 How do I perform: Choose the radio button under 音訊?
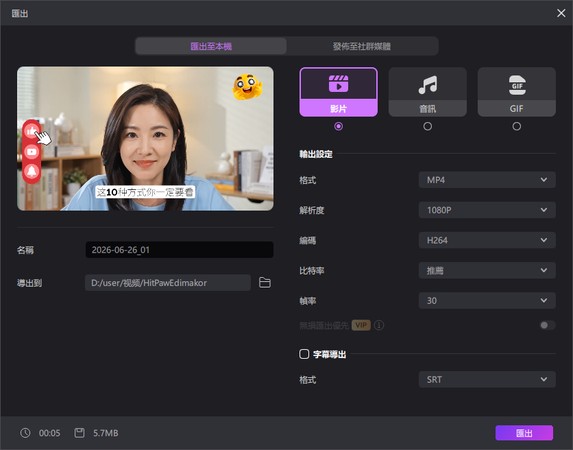tap(428, 126)
